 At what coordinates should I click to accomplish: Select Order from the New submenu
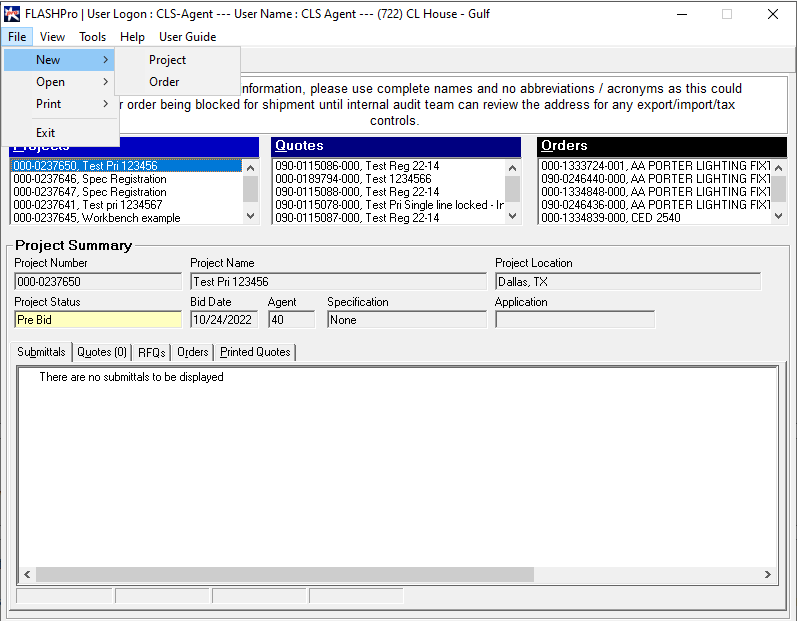(x=164, y=82)
